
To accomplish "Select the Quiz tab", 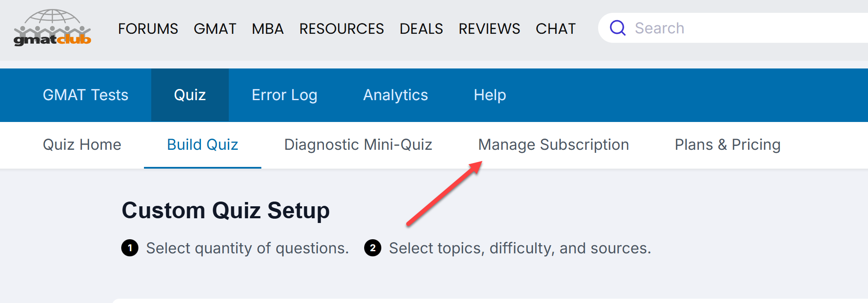I will [x=190, y=95].
